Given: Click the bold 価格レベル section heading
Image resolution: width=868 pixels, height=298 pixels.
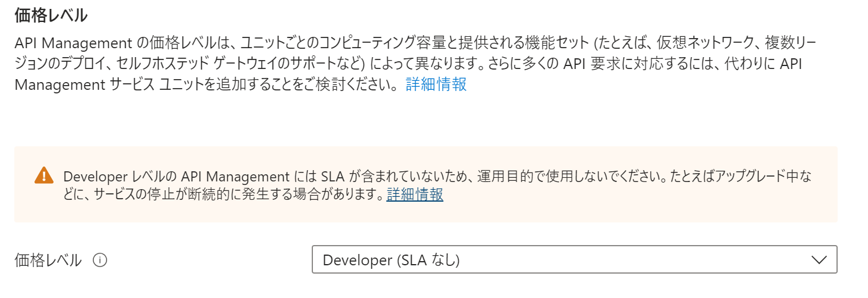Looking at the screenshot, I should [x=51, y=15].
